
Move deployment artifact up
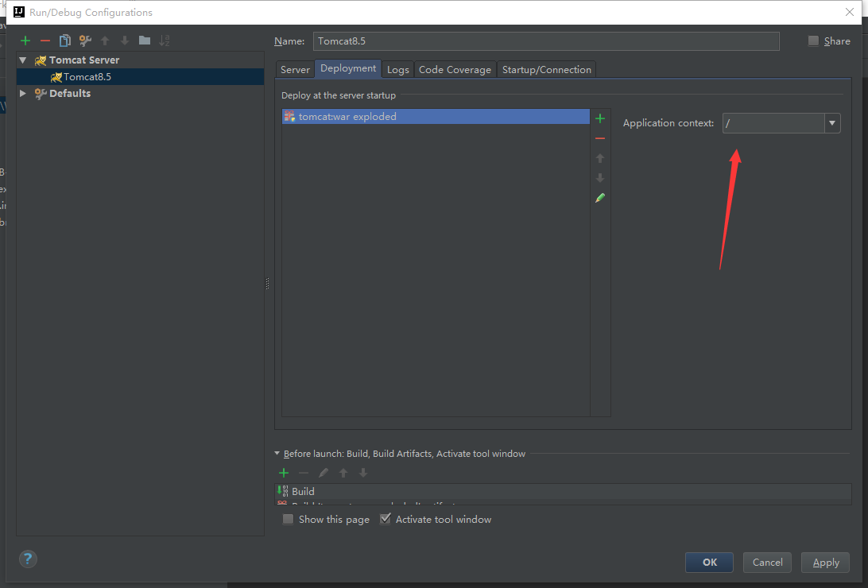(600, 158)
